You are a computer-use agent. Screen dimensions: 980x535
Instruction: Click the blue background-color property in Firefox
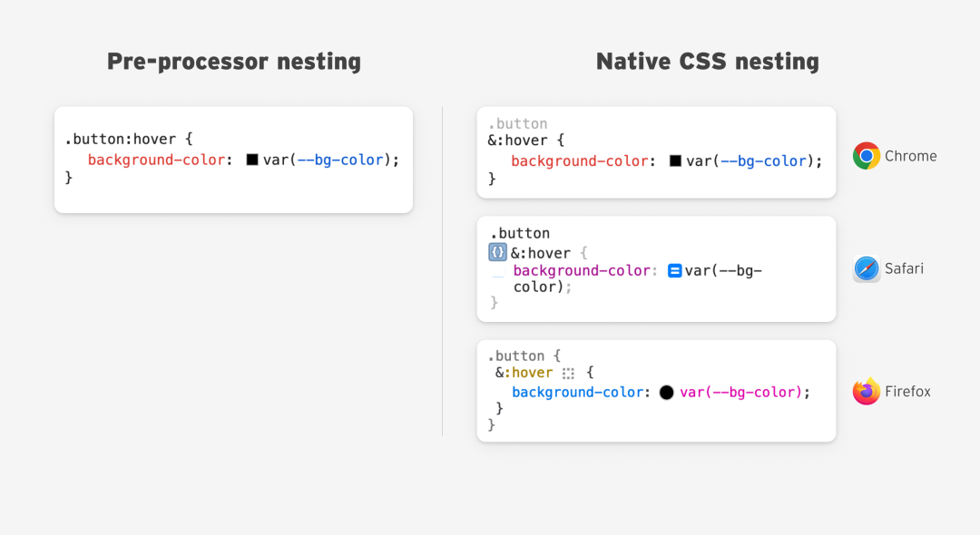tap(577, 392)
